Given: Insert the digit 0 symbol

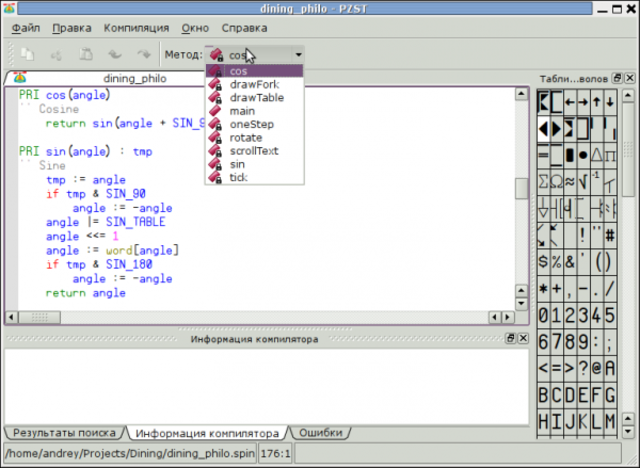Looking at the screenshot, I should (543, 315).
